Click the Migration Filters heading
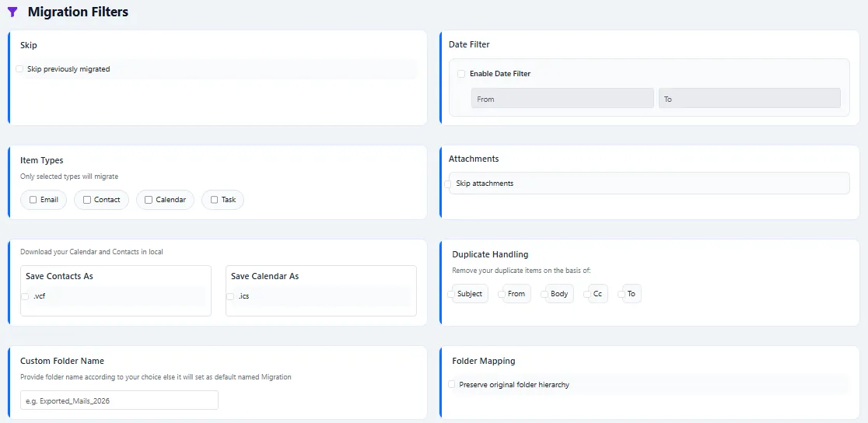 pyautogui.click(x=78, y=12)
